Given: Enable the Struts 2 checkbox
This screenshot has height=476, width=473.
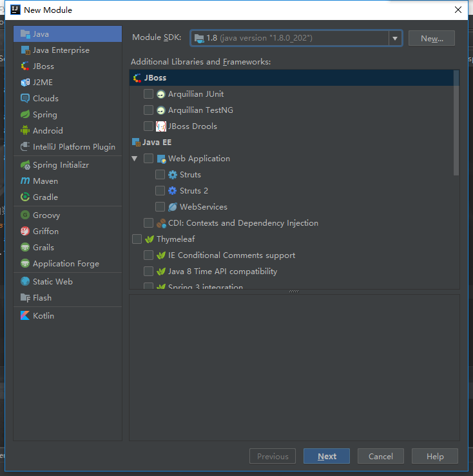Looking at the screenshot, I should [160, 191].
